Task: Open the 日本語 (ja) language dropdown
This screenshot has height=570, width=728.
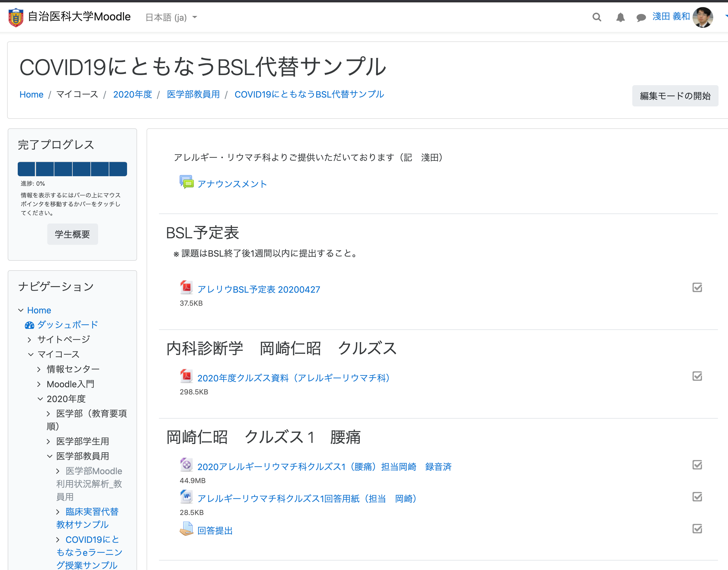Action: [x=171, y=17]
